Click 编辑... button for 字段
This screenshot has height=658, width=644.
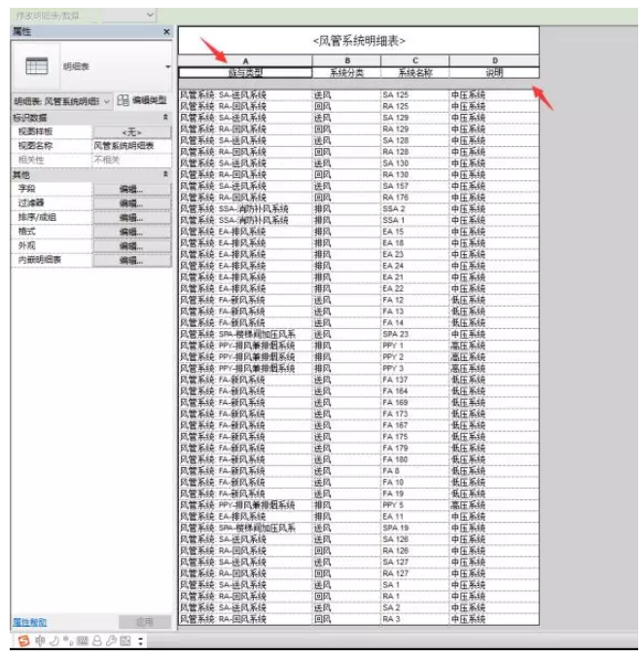pyautogui.click(x=131, y=189)
